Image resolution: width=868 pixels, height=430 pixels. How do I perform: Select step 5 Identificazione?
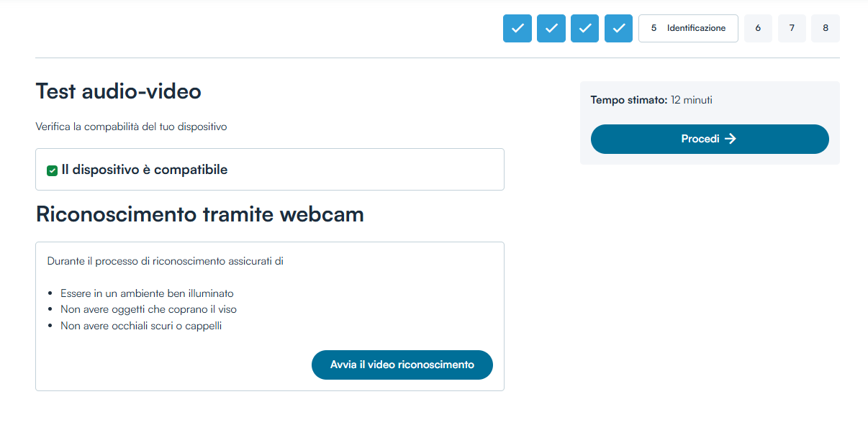pyautogui.click(x=688, y=29)
